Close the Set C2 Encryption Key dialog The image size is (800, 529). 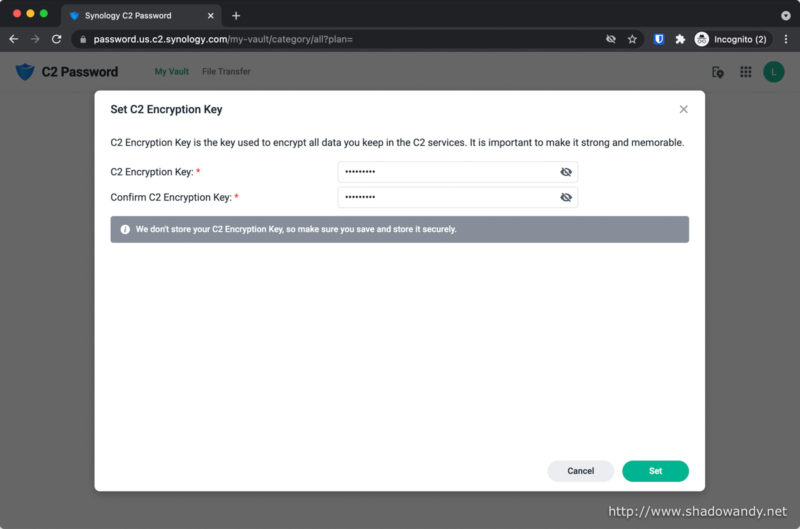point(683,109)
